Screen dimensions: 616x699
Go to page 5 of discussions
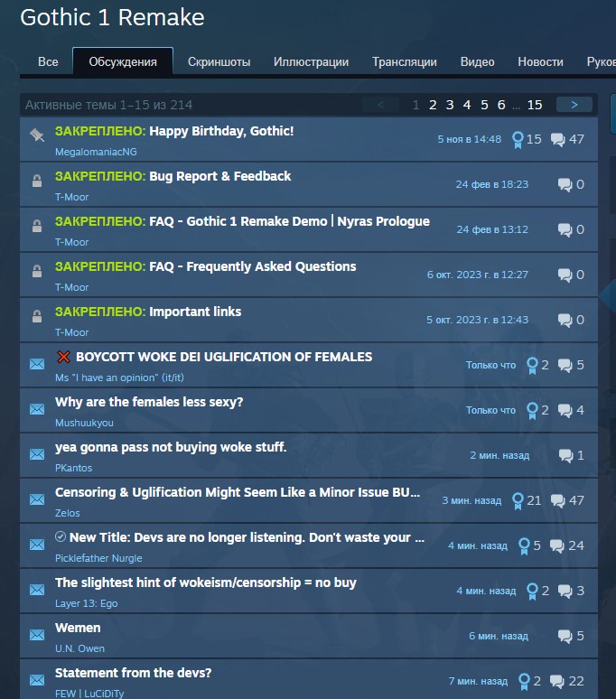coord(484,105)
